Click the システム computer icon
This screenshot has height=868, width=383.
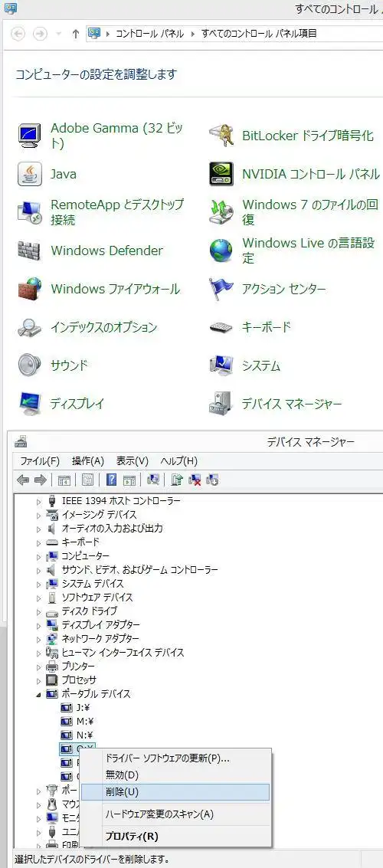[221, 365]
